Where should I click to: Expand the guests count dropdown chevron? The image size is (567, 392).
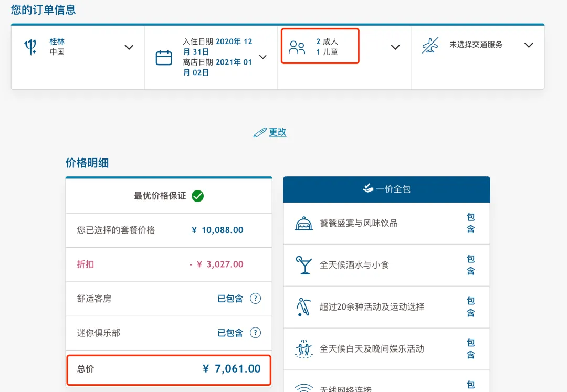[x=395, y=47]
